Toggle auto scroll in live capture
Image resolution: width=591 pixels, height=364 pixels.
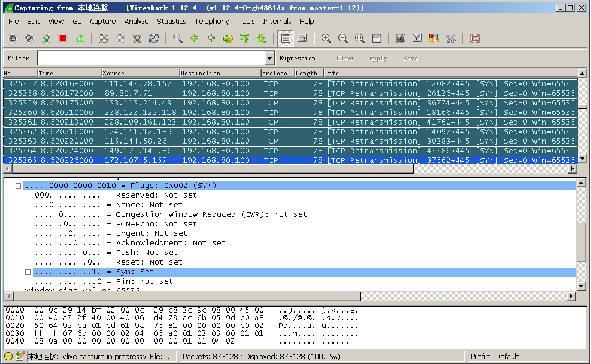[302, 38]
